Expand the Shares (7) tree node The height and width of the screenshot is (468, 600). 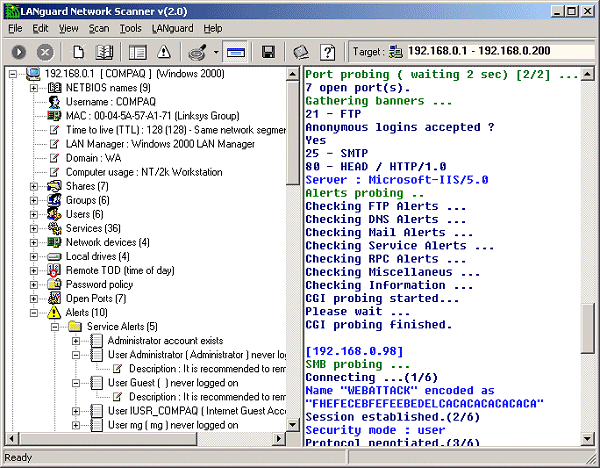pyautogui.click(x=35, y=187)
